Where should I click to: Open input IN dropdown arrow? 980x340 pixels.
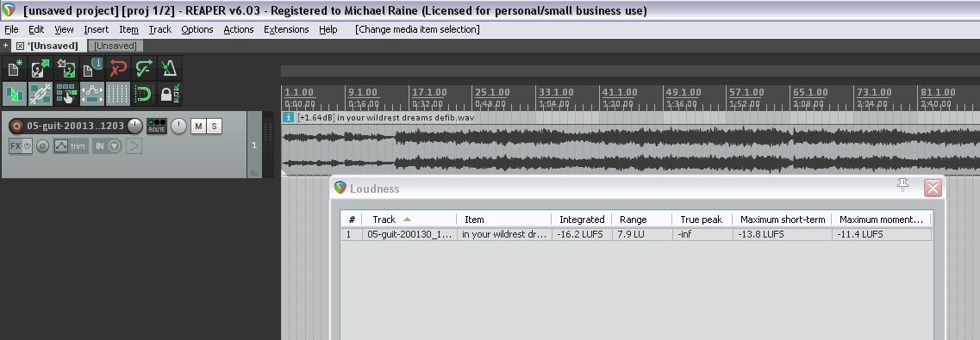click(x=115, y=146)
